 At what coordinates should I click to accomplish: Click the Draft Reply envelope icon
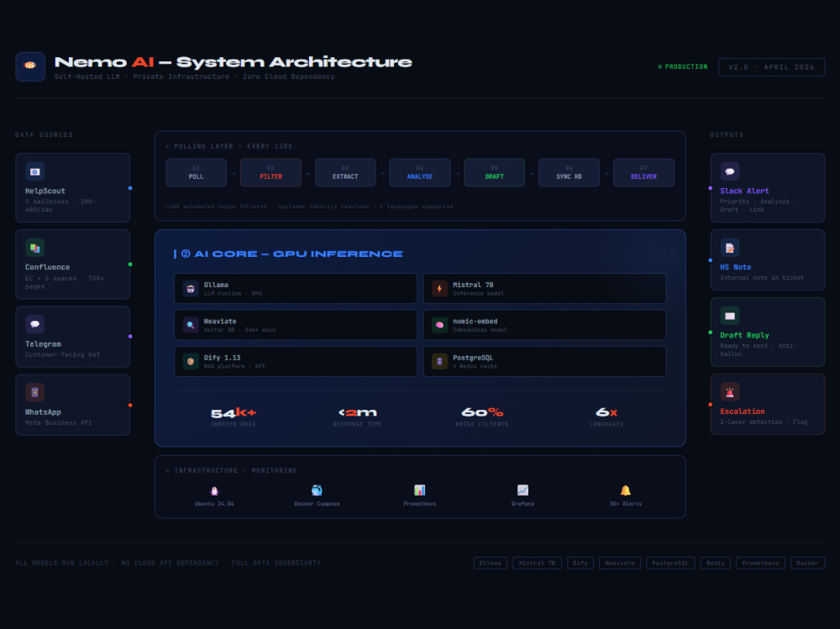pos(730,316)
